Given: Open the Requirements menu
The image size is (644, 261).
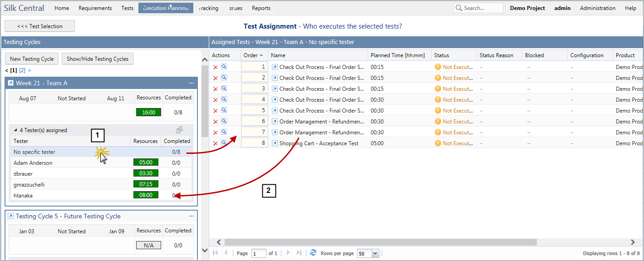Looking at the screenshot, I should coord(95,8).
